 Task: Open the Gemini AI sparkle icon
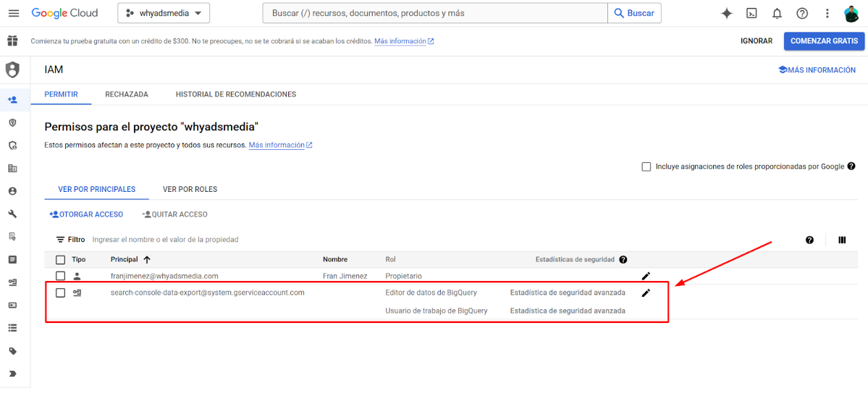727,13
